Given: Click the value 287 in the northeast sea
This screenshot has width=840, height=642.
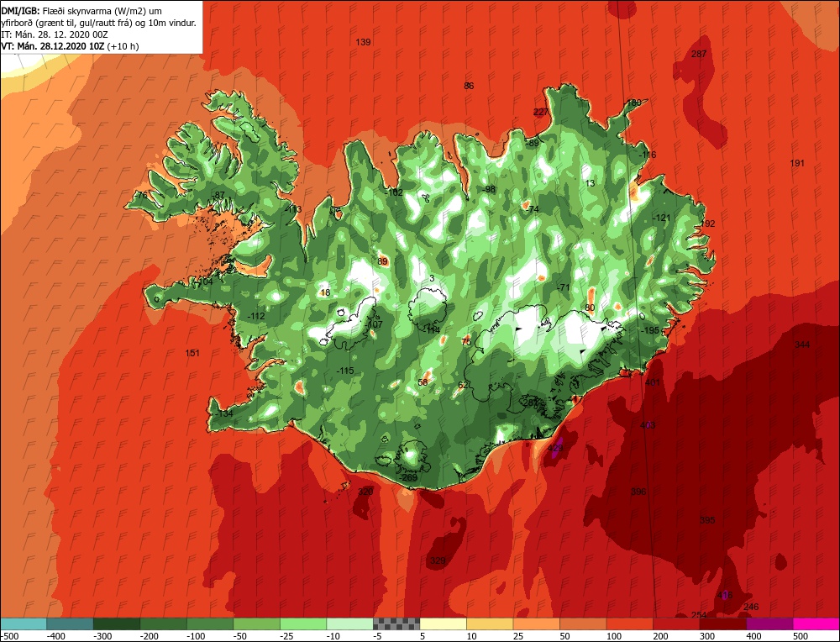Looking at the screenshot, I should [x=699, y=54].
